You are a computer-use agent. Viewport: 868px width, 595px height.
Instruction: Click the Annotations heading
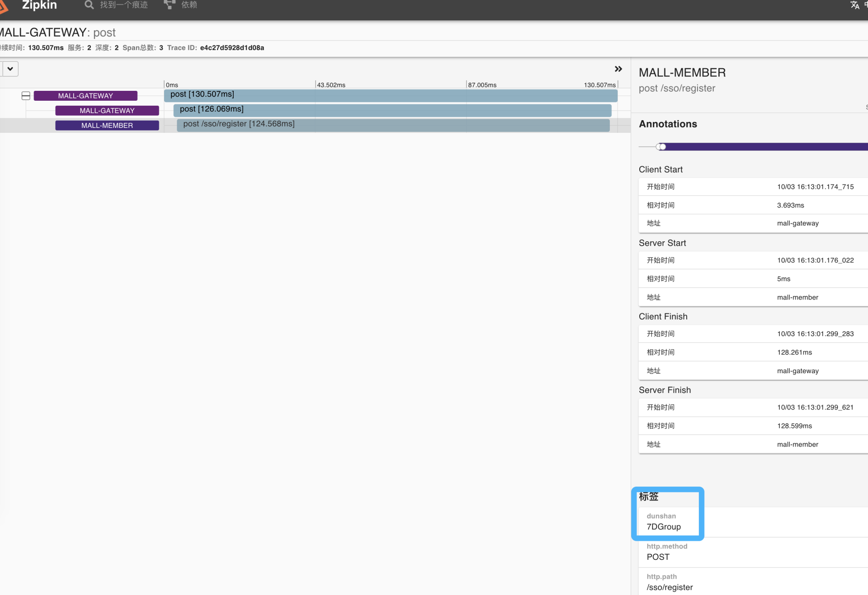coord(668,124)
